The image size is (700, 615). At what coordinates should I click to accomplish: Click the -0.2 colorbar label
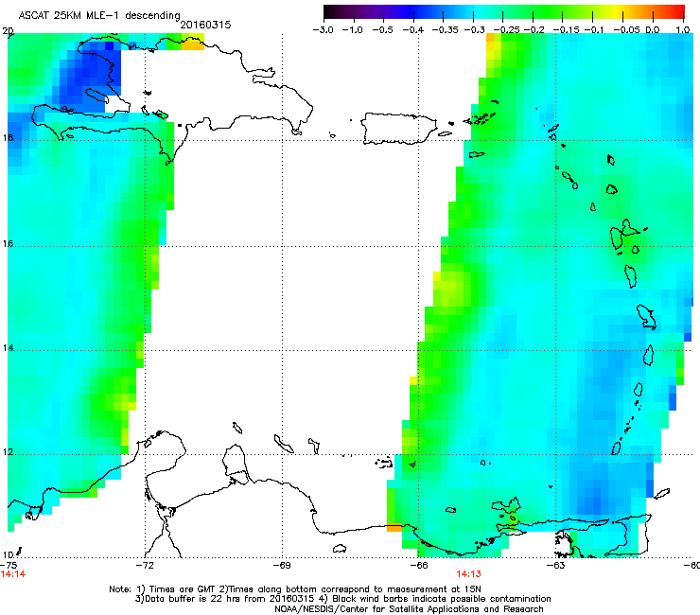tap(534, 30)
